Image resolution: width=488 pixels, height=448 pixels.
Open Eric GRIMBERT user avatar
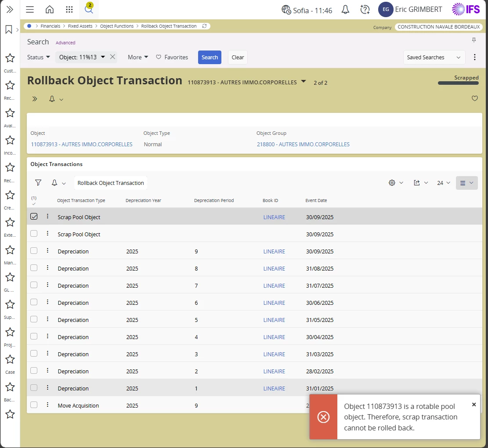click(x=386, y=9)
